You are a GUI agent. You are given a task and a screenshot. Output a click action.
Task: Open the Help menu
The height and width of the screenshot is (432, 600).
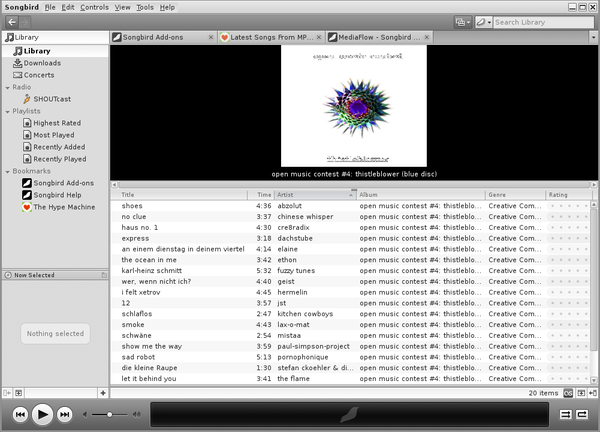click(x=167, y=7)
